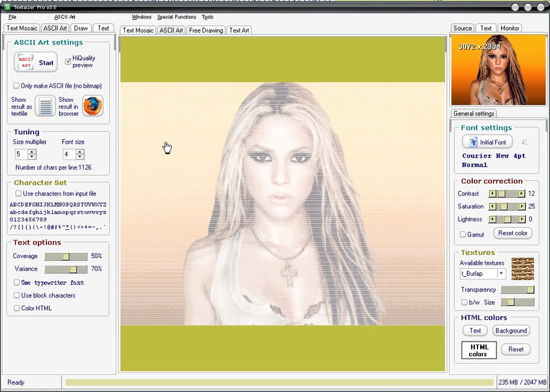The image size is (550, 392).
Task: Click the source image thumbnail
Action: [x=498, y=70]
